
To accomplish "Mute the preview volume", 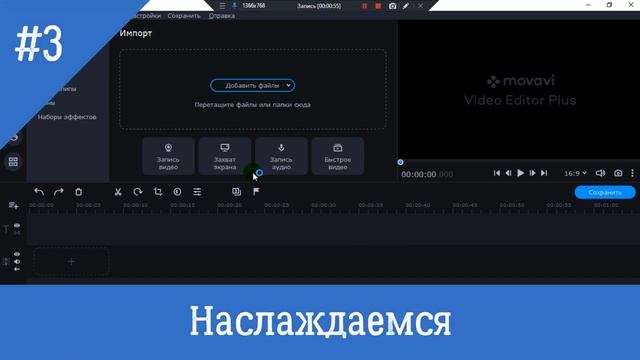I will click(x=600, y=173).
